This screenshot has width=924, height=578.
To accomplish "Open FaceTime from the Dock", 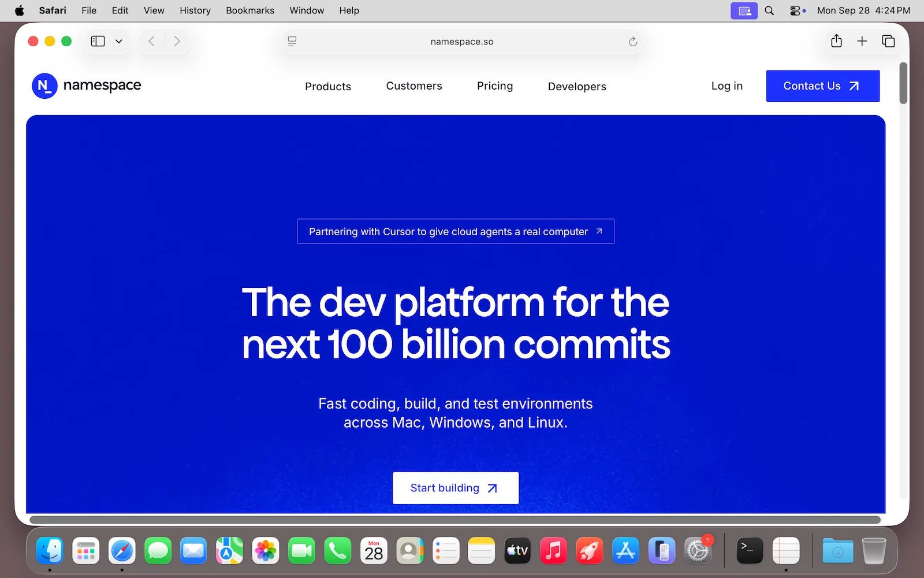I will pos(301,551).
